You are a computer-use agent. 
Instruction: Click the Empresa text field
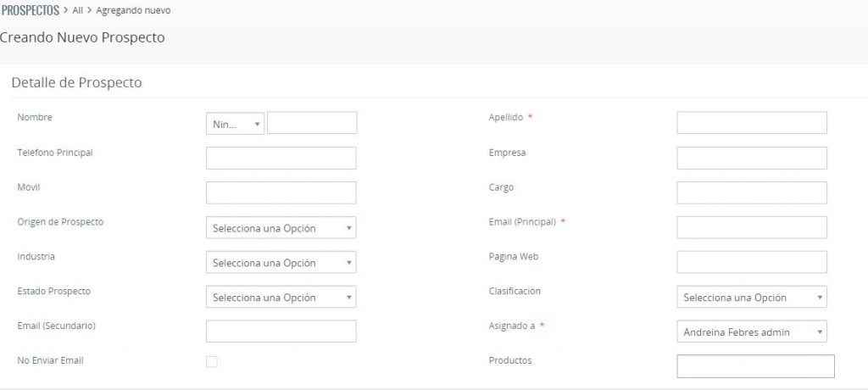coord(751,158)
